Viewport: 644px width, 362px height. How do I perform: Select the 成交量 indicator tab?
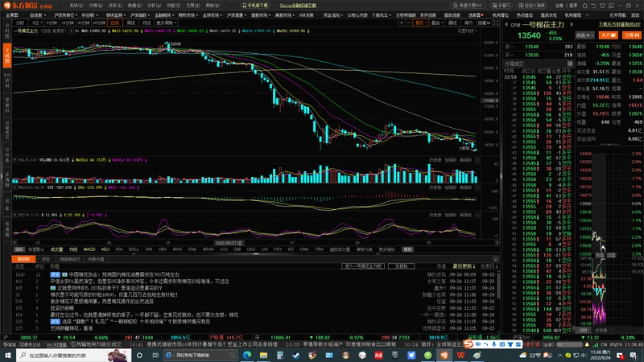(56, 249)
